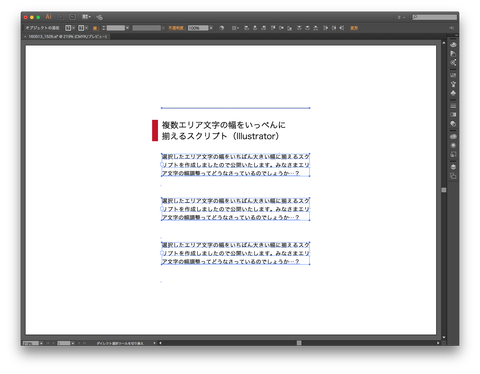This screenshot has width=480, height=374.
Task: Open the Color panel in the dock
Action: click(x=453, y=44)
